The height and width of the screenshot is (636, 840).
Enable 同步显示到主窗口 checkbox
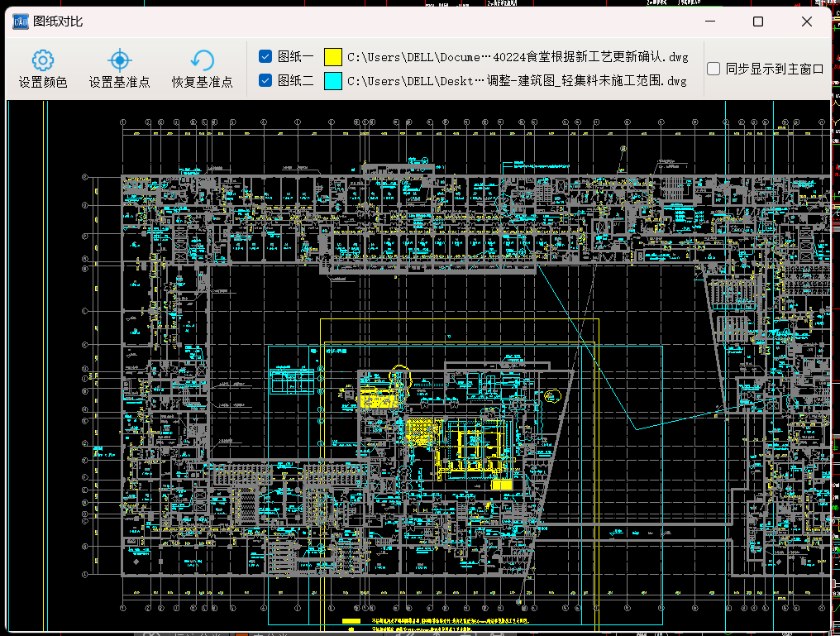coord(714,69)
